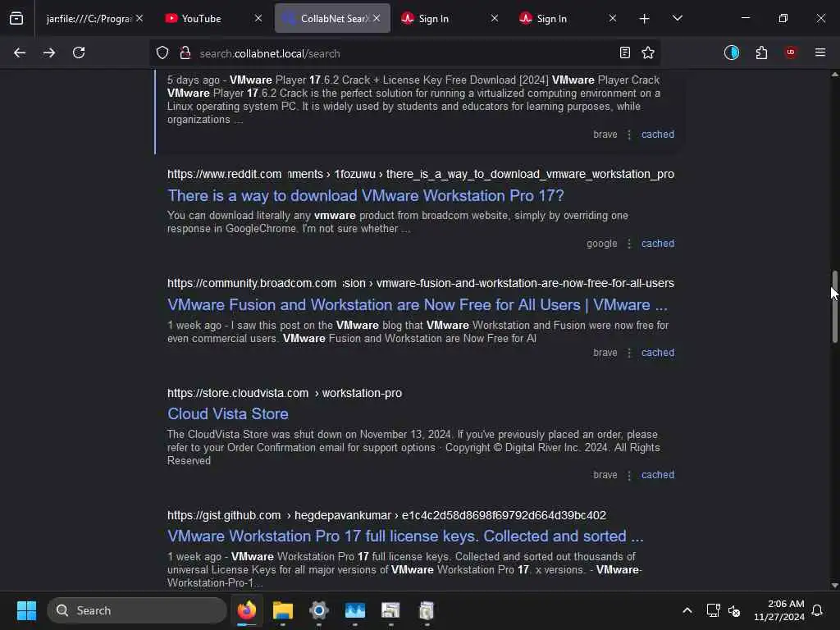840x630 pixels.
Task: Open three-dot menu for Cloud Vista Store result
Action: (629, 475)
